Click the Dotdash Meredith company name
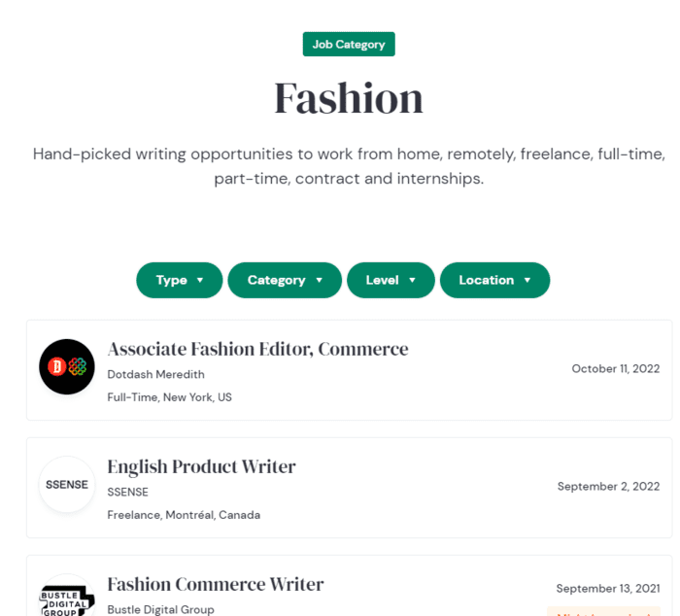 [x=155, y=374]
